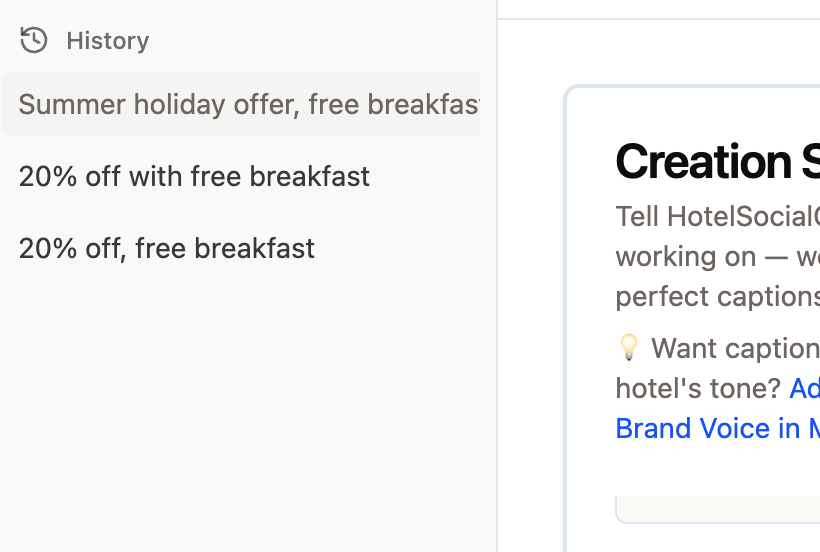Click the "Tell HotelSocial" description line

tap(716, 216)
